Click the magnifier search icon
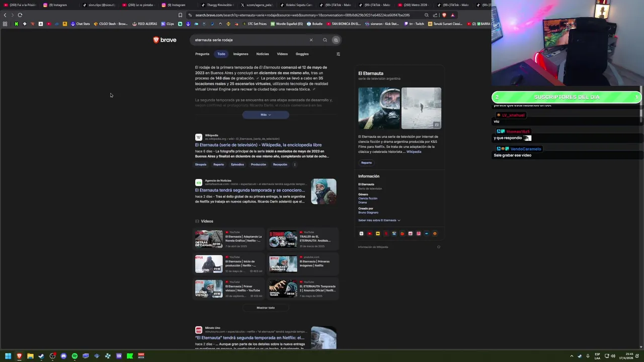The height and width of the screenshot is (362, 644). [325, 40]
